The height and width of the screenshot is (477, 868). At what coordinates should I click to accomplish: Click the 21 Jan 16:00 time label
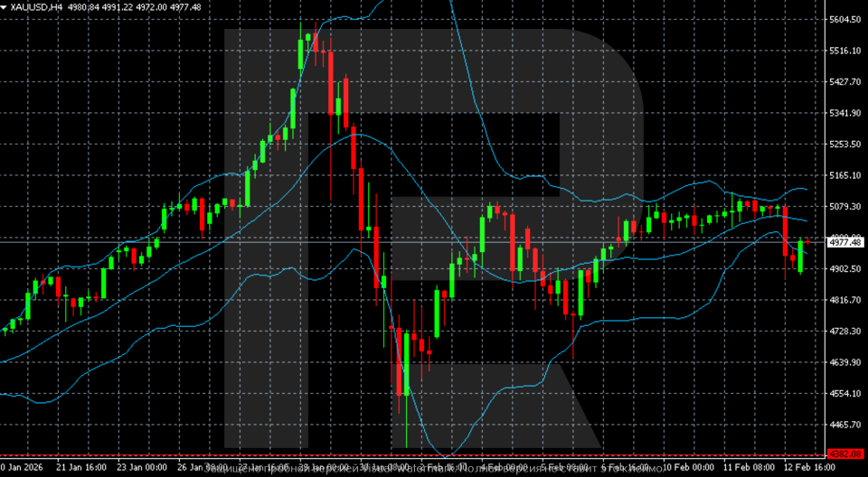(x=82, y=469)
